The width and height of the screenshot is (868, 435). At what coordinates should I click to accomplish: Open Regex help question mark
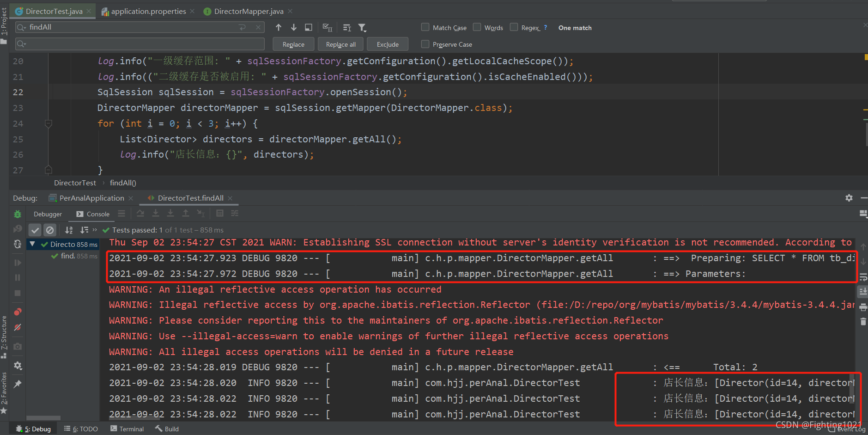(x=546, y=27)
